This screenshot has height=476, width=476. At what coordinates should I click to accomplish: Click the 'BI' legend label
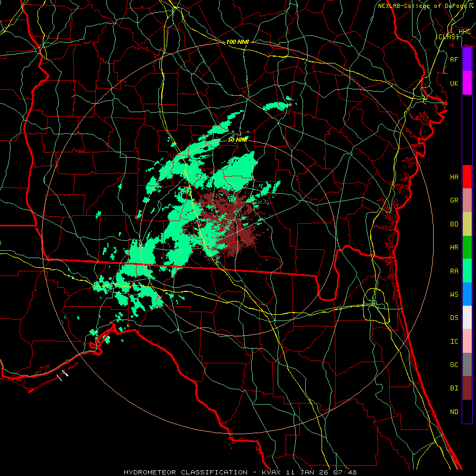pyautogui.click(x=454, y=388)
